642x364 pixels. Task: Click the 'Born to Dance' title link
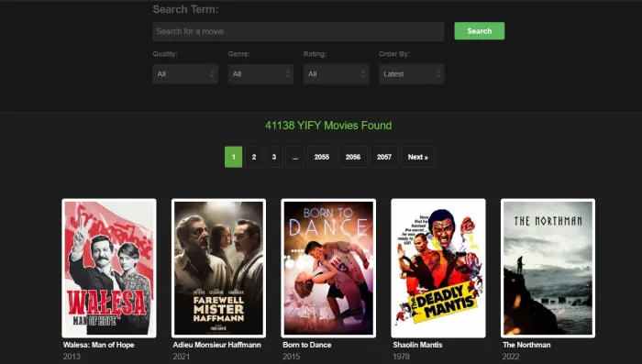click(x=307, y=345)
